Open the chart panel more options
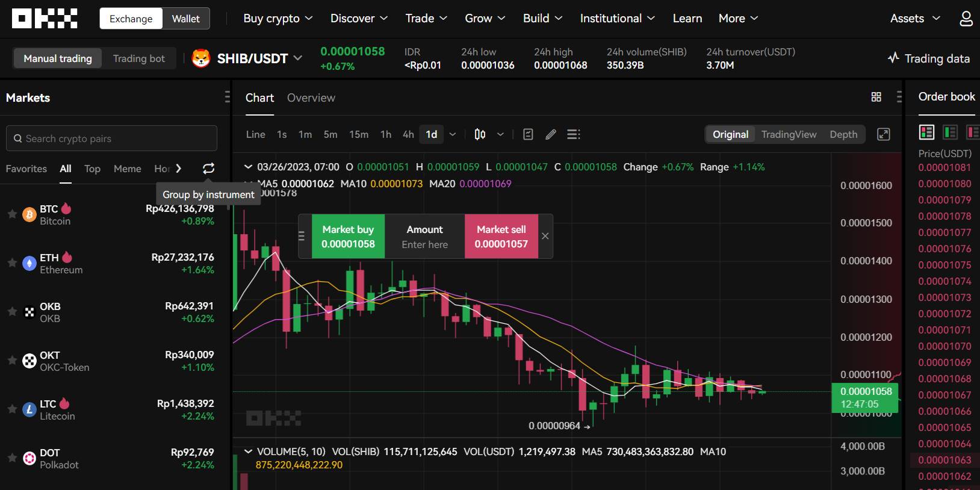The width and height of the screenshot is (980, 490). click(x=899, y=97)
